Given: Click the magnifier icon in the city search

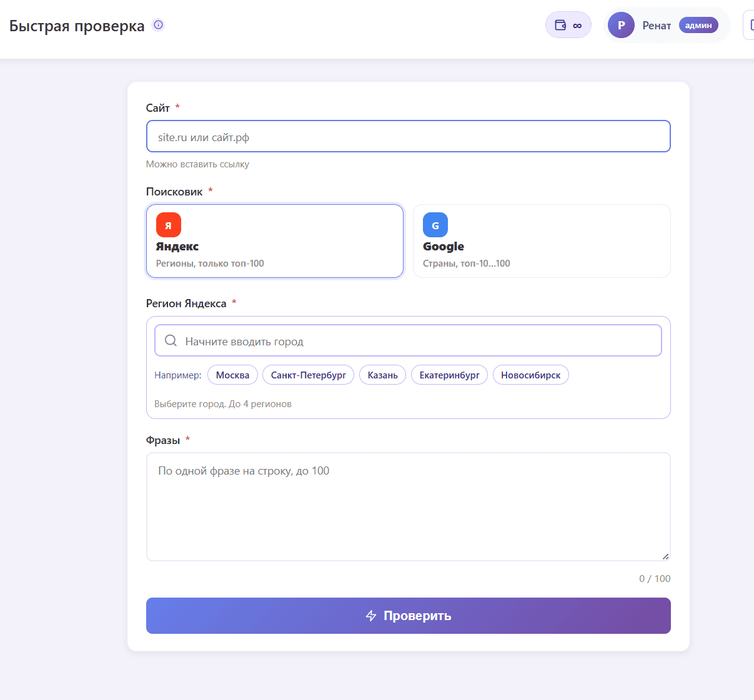Looking at the screenshot, I should pos(171,340).
